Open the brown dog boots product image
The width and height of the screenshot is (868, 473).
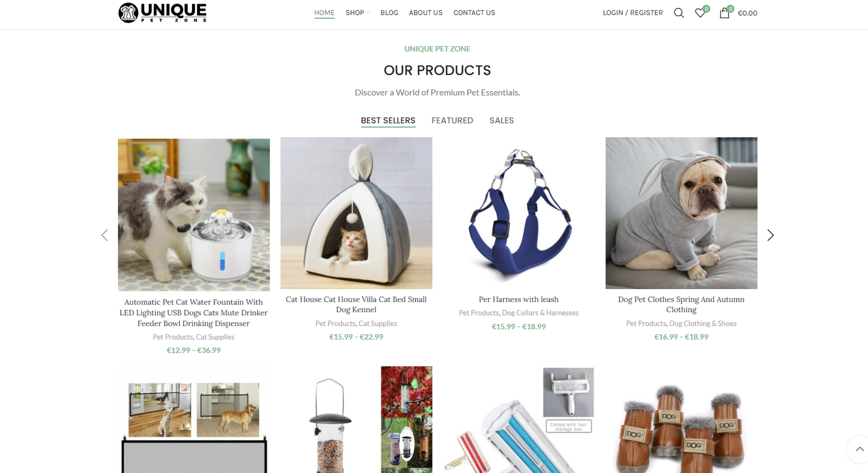click(681, 420)
